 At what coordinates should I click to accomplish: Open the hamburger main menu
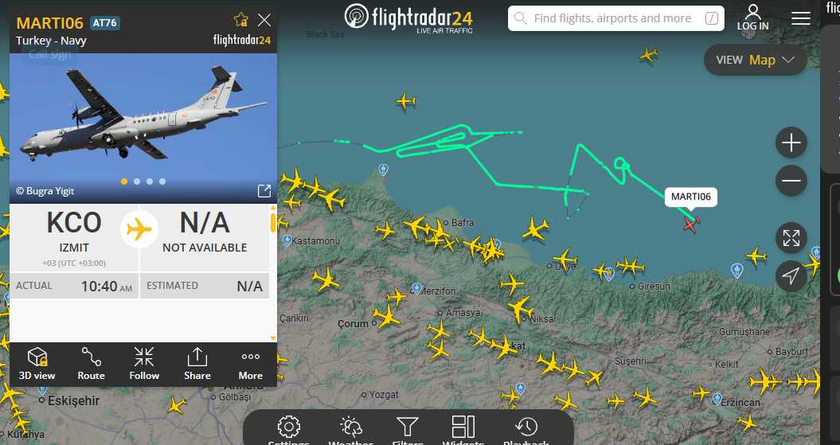coord(801,19)
